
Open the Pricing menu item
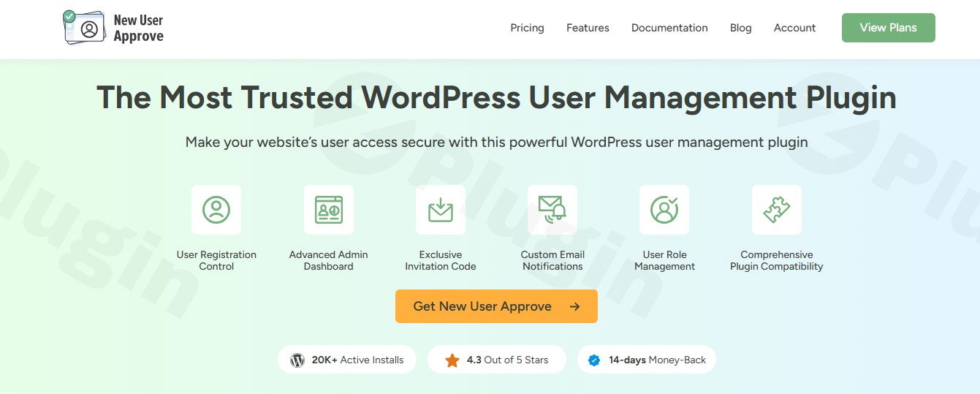click(527, 28)
